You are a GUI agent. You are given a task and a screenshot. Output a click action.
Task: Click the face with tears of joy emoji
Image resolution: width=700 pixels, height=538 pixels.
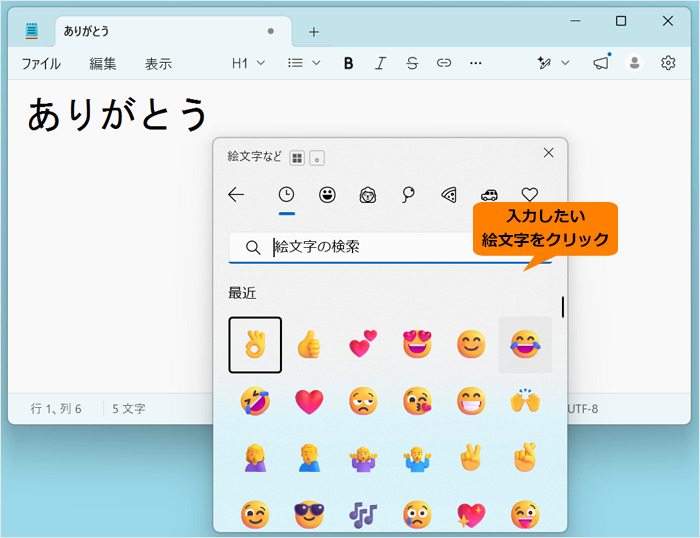tap(525, 344)
